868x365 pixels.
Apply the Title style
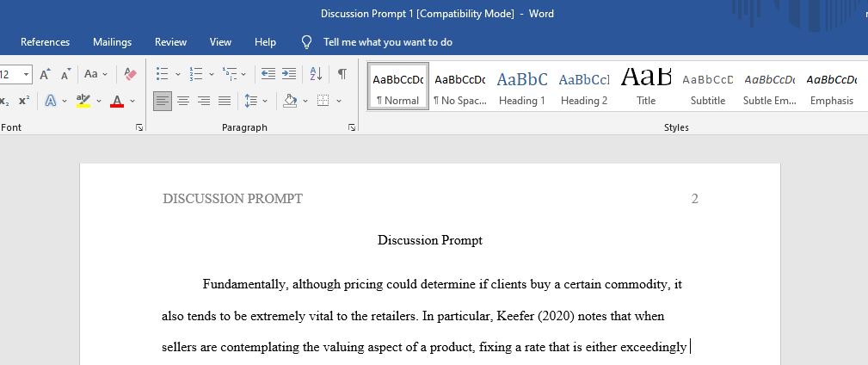pyautogui.click(x=646, y=86)
